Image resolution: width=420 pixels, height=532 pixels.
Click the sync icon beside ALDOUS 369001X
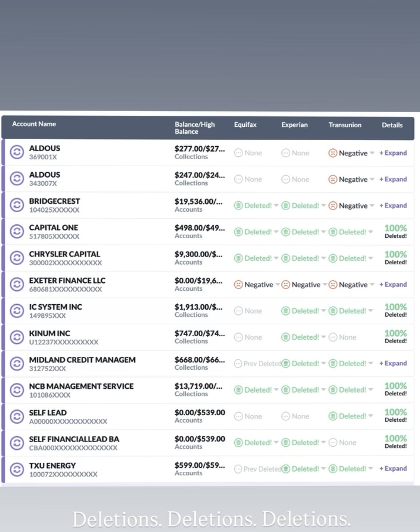(17, 152)
